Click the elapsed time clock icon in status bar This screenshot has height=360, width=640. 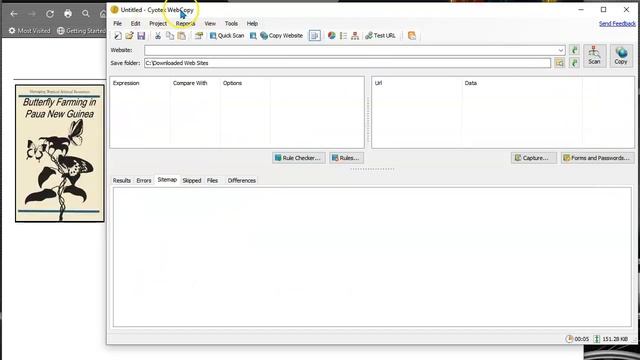point(569,339)
